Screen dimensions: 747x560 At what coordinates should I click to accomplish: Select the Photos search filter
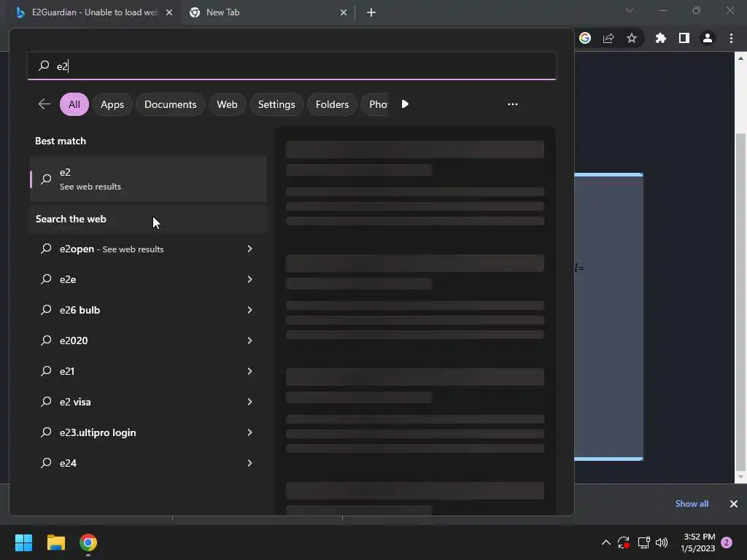(x=376, y=104)
